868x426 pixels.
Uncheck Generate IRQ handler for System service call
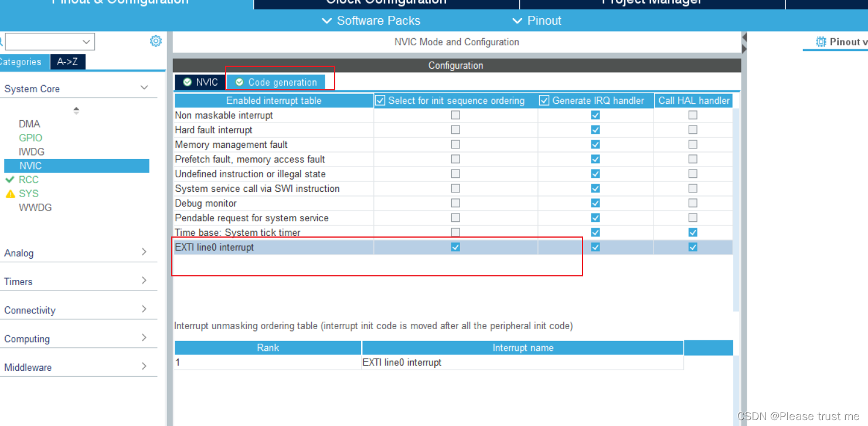click(x=595, y=188)
